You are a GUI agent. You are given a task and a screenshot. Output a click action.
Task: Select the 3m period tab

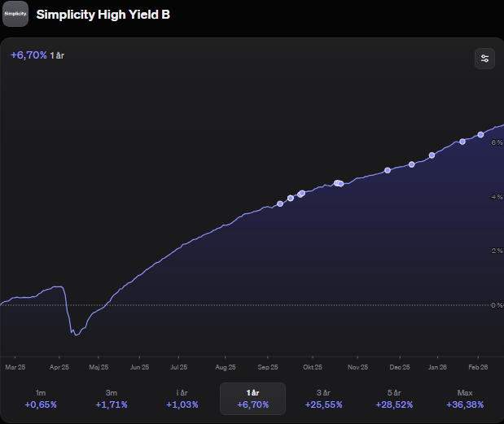(x=112, y=399)
